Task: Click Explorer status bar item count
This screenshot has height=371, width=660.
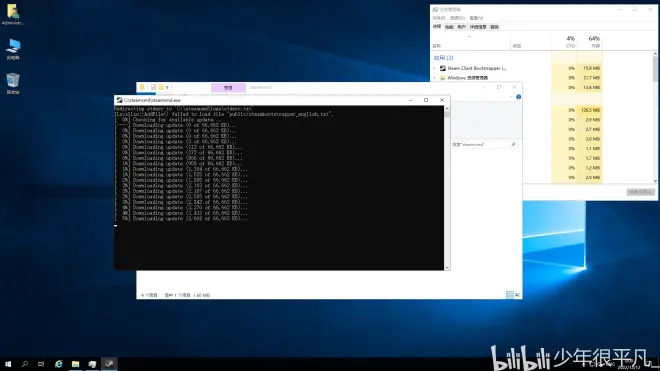Action: click(149, 295)
